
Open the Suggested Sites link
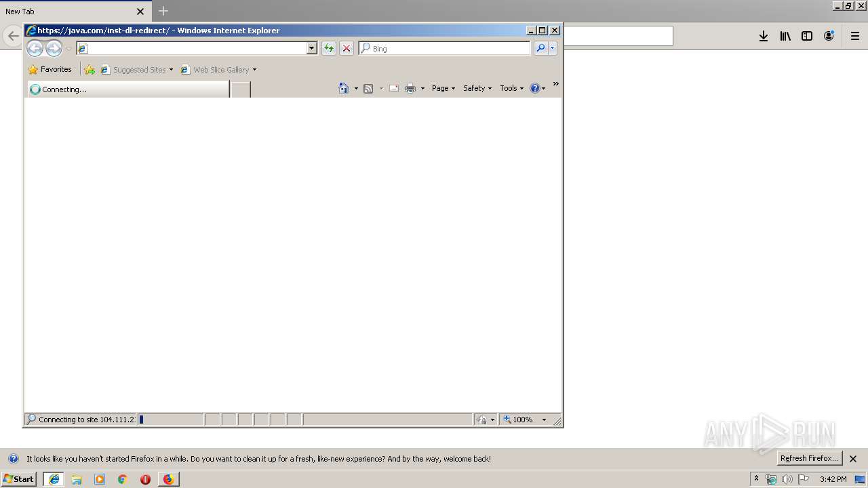(x=136, y=69)
